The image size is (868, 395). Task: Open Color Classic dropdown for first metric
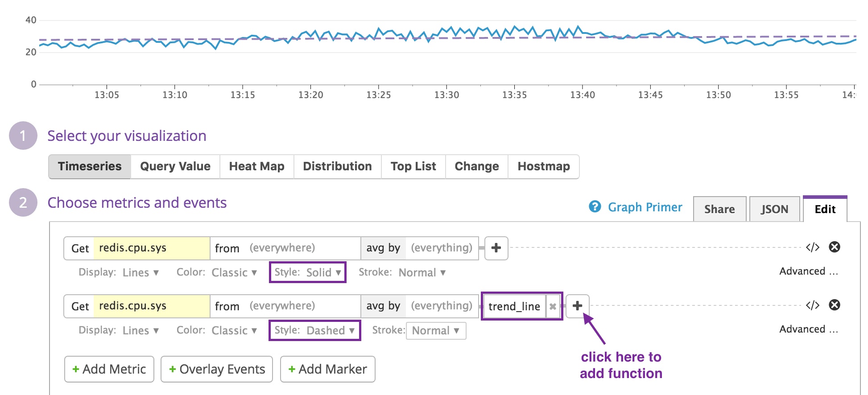pyautogui.click(x=234, y=272)
